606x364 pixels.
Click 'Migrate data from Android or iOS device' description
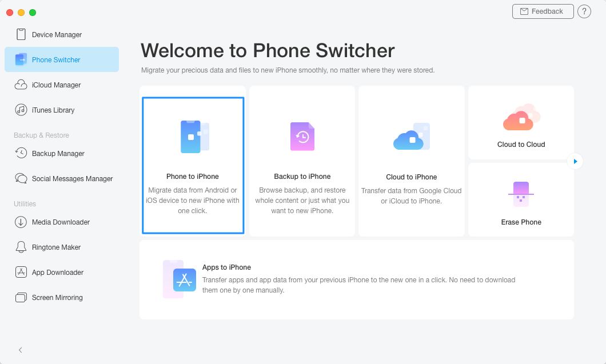[x=193, y=200]
